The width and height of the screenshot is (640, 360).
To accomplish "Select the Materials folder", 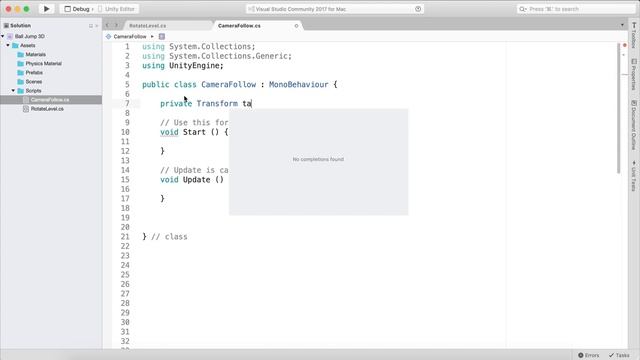I will tap(36, 55).
